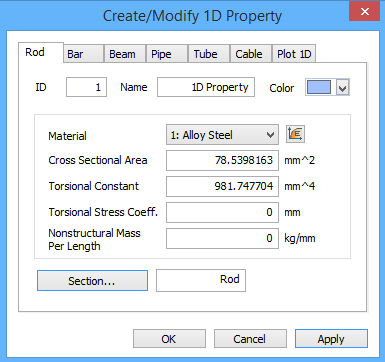Click the Color label text
Viewport: 385px width, 362px height.
click(x=282, y=88)
